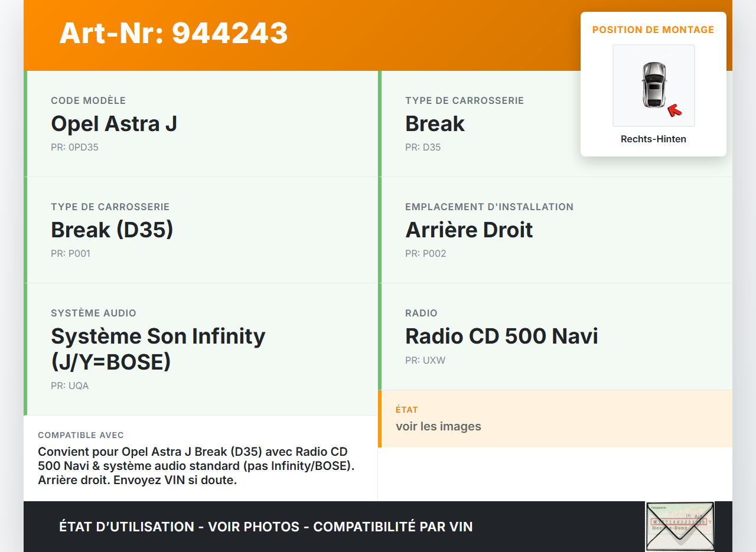The height and width of the screenshot is (552, 756).
Task: Click the PR: P002 code
Action: pyautogui.click(x=425, y=254)
